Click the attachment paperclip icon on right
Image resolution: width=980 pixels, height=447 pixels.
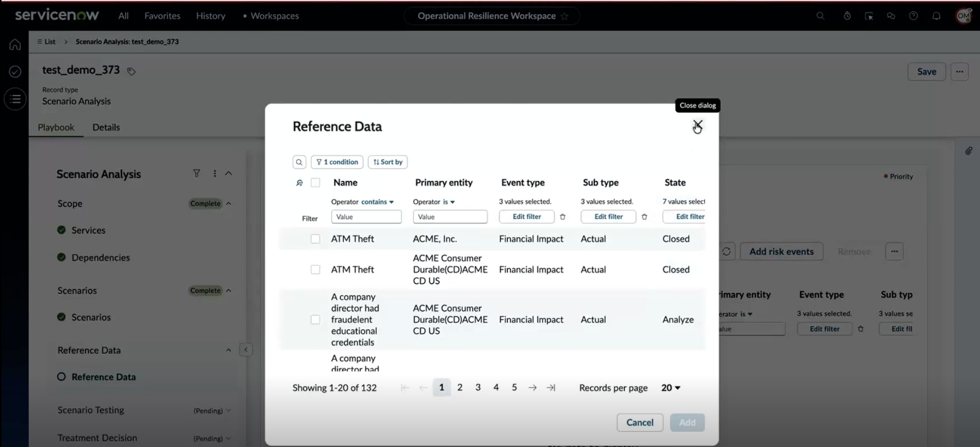point(969,151)
